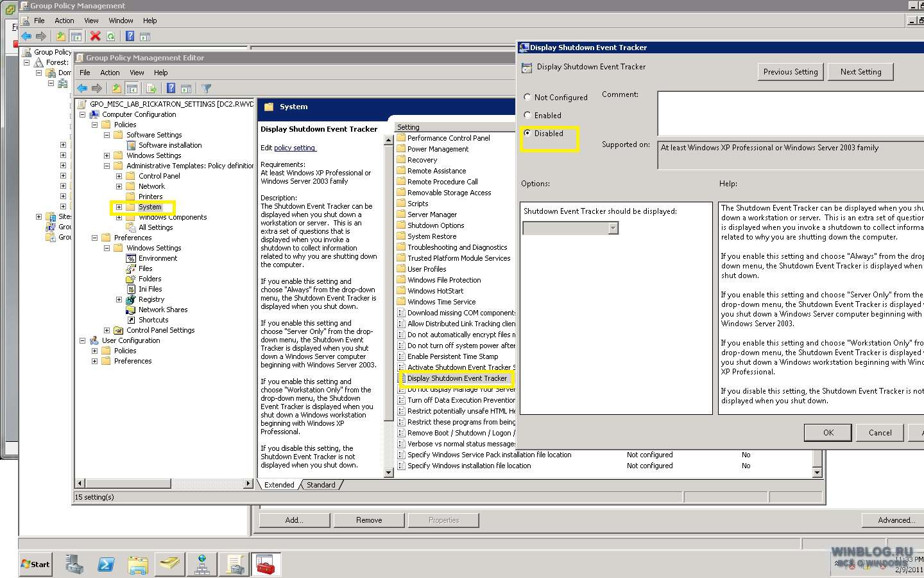Click Help icon in Editor toolbar
This screenshot has height=578, width=924.
171,89
